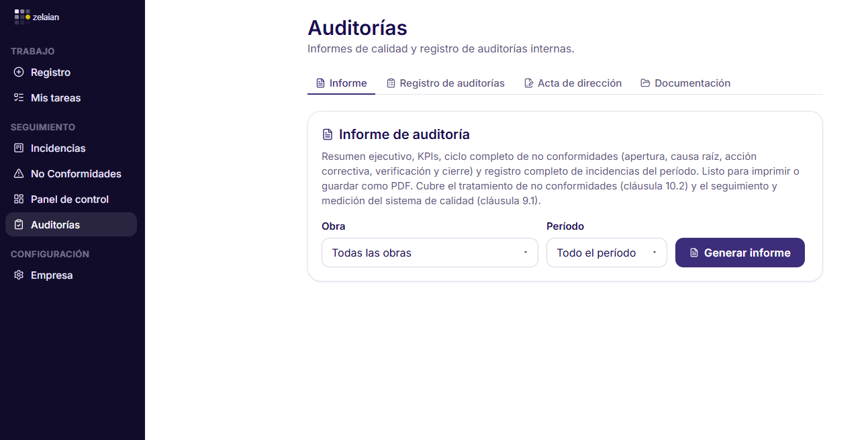
Task: Click the gear icon beside Empresa
Action: click(x=19, y=275)
